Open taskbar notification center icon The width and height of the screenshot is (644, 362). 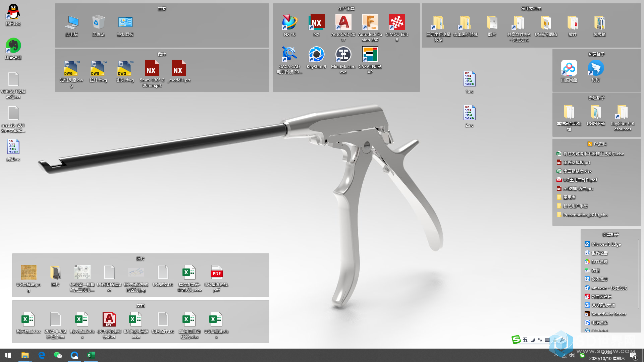pyautogui.click(x=633, y=355)
